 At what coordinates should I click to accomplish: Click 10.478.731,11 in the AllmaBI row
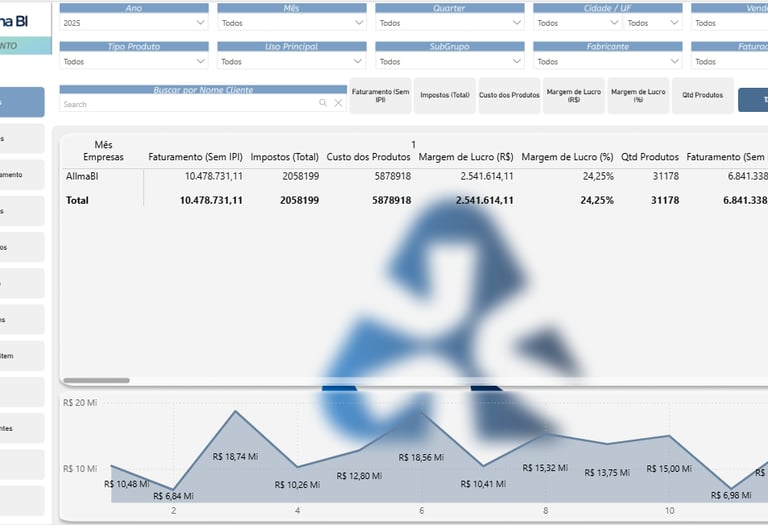(x=214, y=176)
